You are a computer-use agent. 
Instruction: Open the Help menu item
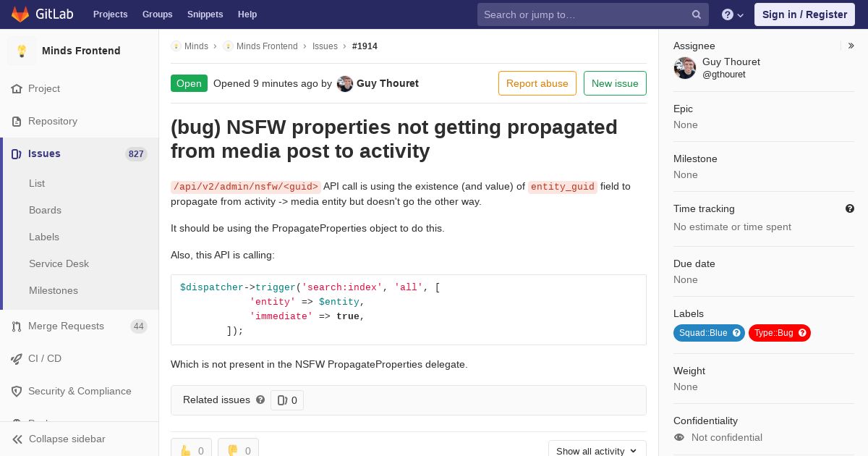[247, 14]
